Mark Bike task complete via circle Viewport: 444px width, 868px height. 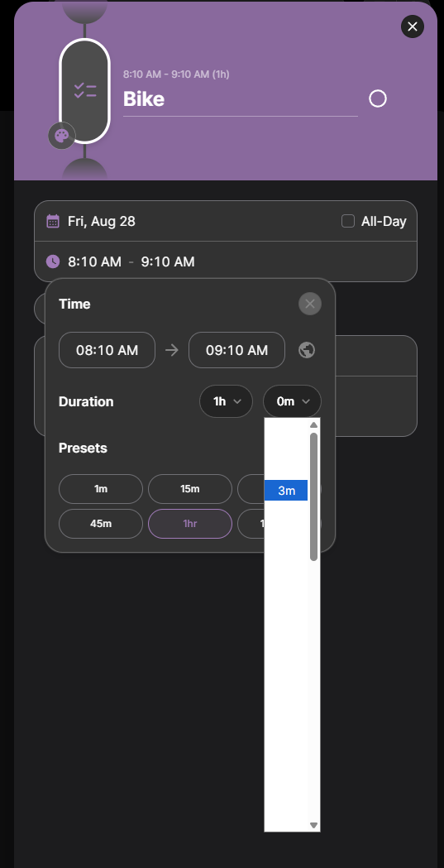click(378, 99)
